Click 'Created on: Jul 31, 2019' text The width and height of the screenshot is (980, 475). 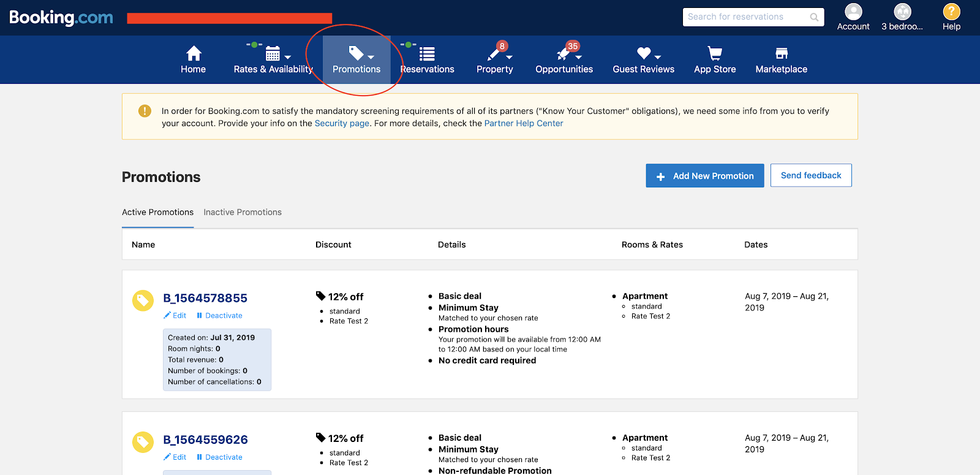211,337
